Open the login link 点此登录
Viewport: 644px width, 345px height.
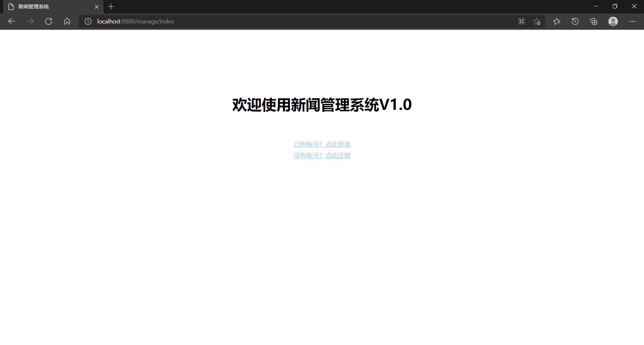pos(322,144)
